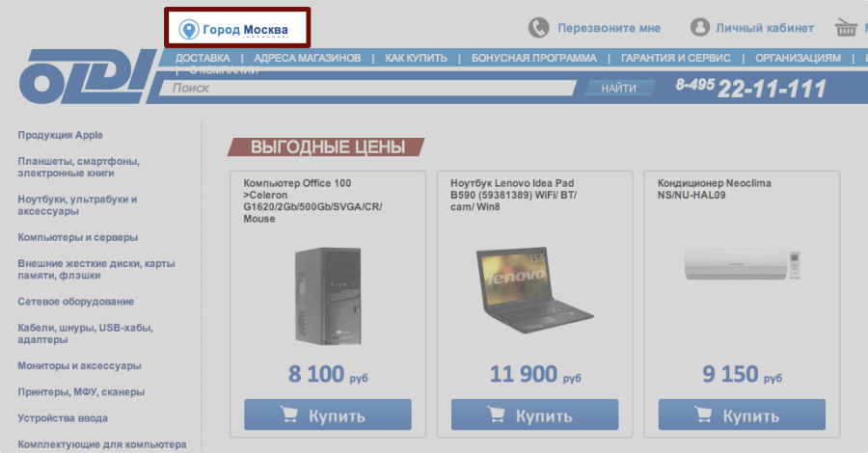
Task: Open ОРГАНИЗАЦИЯМ menu item
Action: (798, 58)
